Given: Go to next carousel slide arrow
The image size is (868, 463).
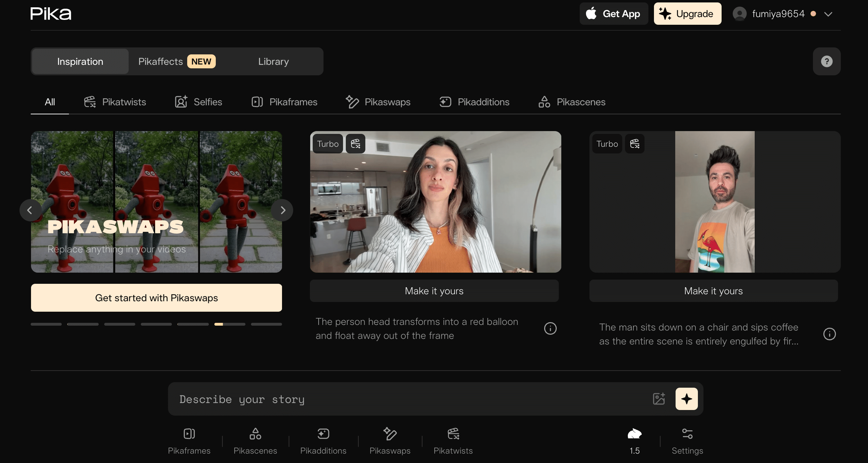Looking at the screenshot, I should point(282,210).
